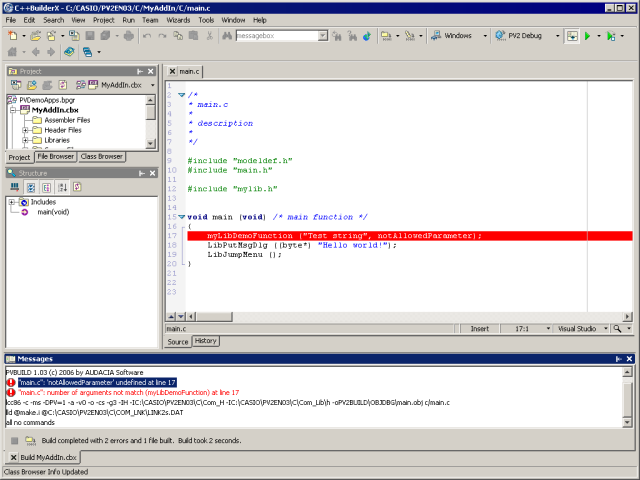Select main(void) in Structure tree
Screen dimensions: 640x480
coord(53,212)
